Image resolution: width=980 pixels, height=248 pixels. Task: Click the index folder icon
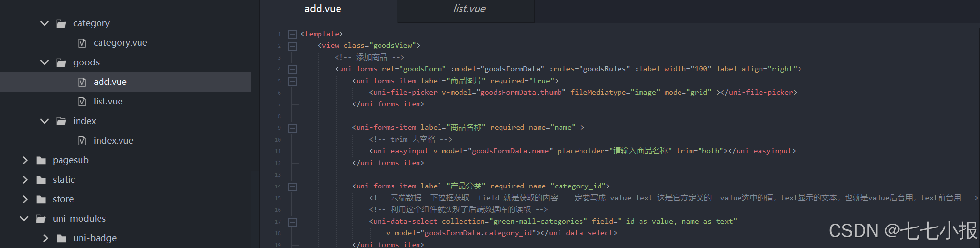pyautogui.click(x=61, y=121)
